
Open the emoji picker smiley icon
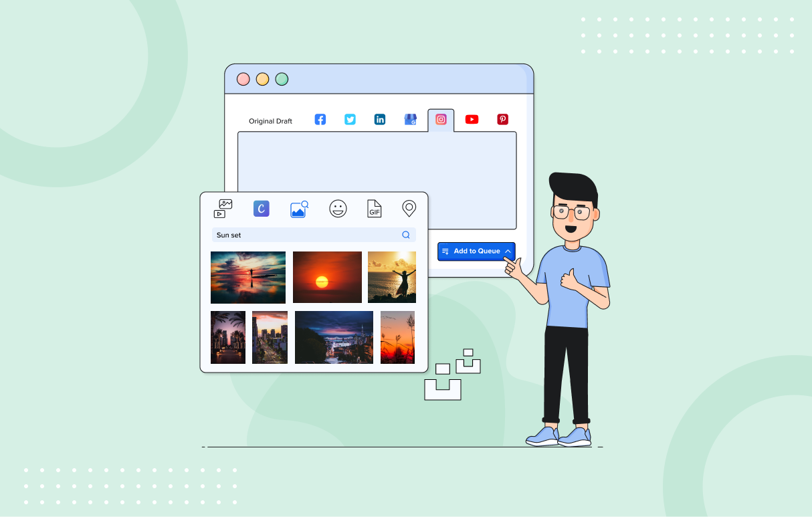[338, 209]
